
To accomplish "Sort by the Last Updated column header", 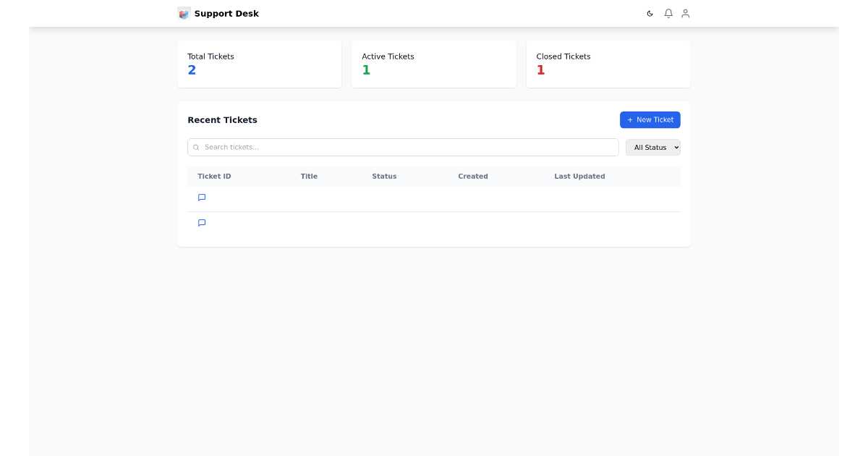I will (579, 176).
